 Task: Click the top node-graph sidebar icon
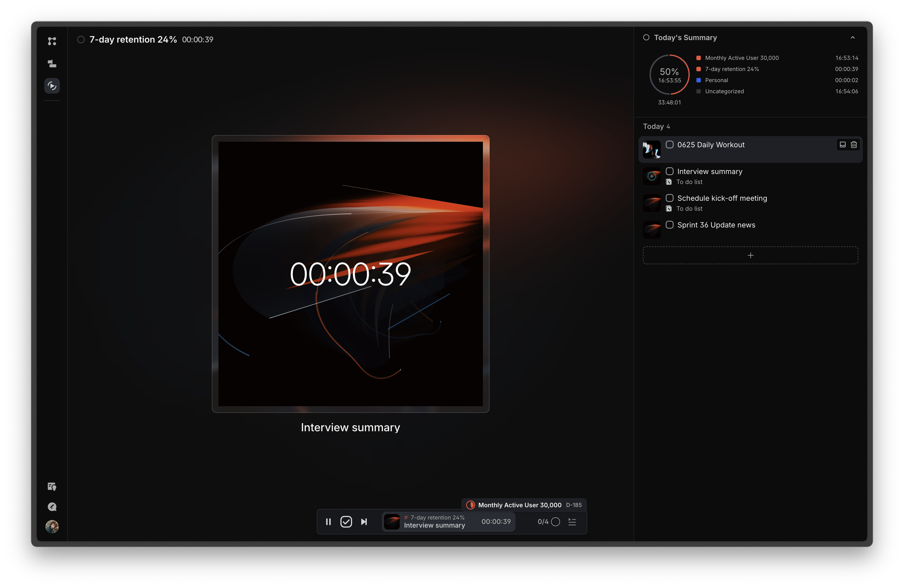tap(52, 41)
